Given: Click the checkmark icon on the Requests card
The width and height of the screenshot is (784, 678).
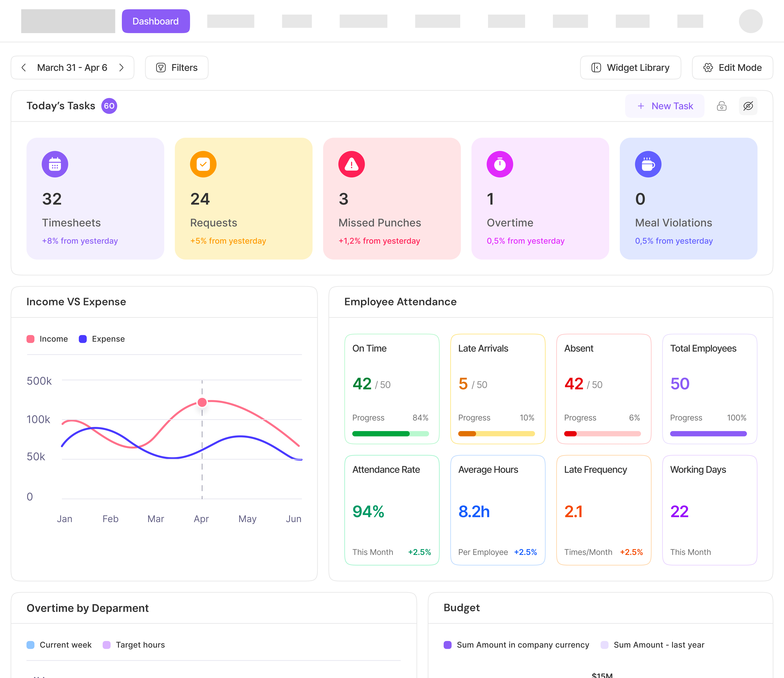Looking at the screenshot, I should pos(203,164).
